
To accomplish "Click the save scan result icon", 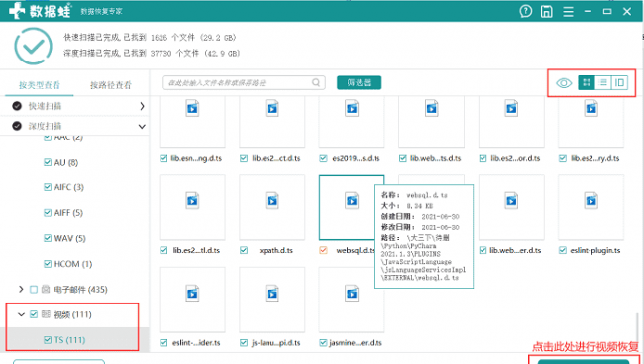I will click(546, 11).
